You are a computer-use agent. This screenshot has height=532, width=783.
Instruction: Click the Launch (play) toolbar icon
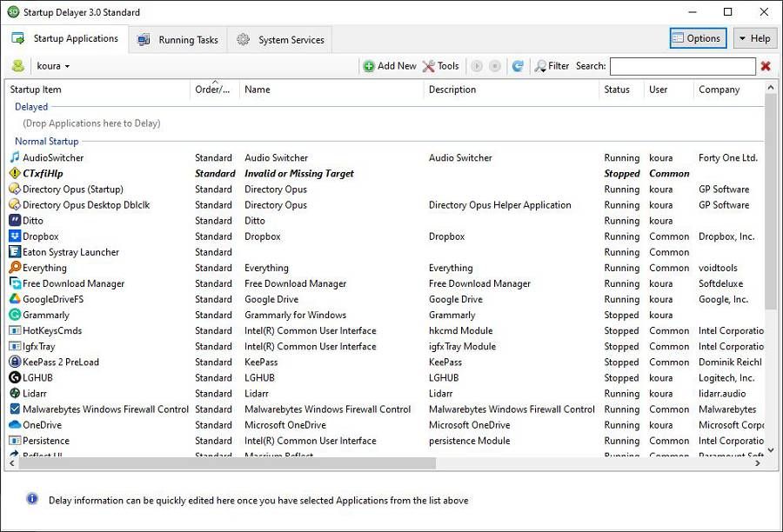476,65
